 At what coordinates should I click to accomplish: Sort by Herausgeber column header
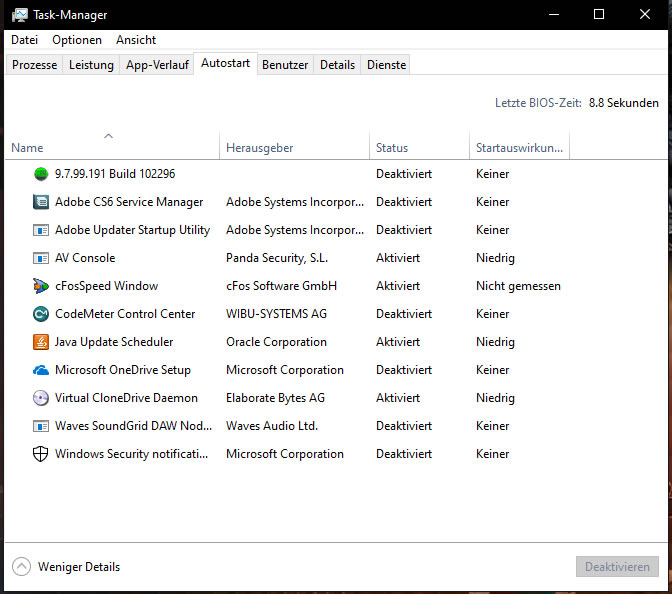pos(294,146)
